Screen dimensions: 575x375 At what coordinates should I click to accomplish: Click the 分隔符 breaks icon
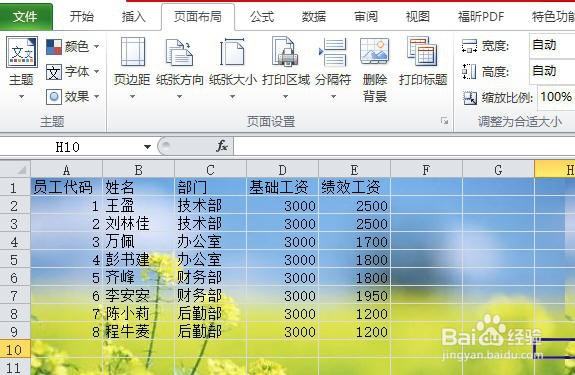tap(333, 52)
